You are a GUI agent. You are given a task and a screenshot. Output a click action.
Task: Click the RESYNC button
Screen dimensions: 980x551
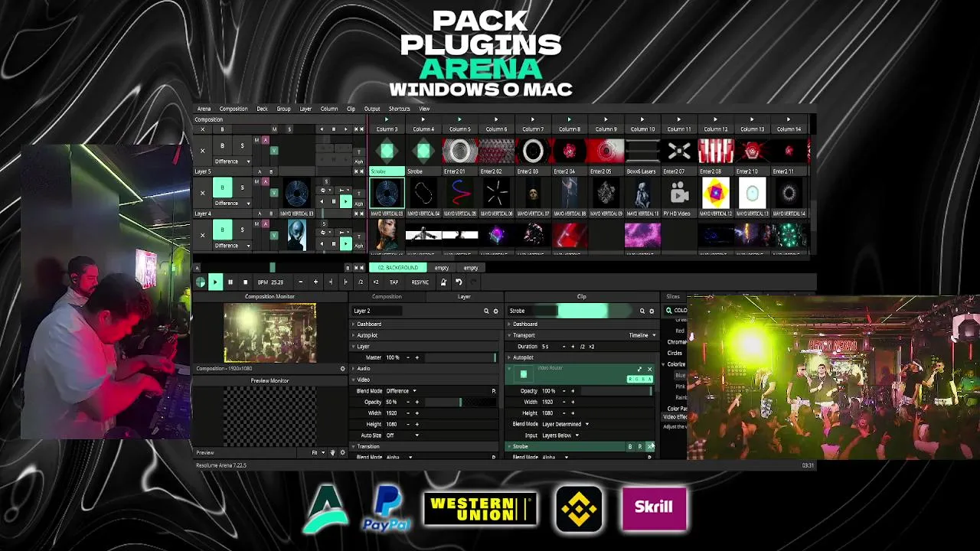click(x=420, y=282)
